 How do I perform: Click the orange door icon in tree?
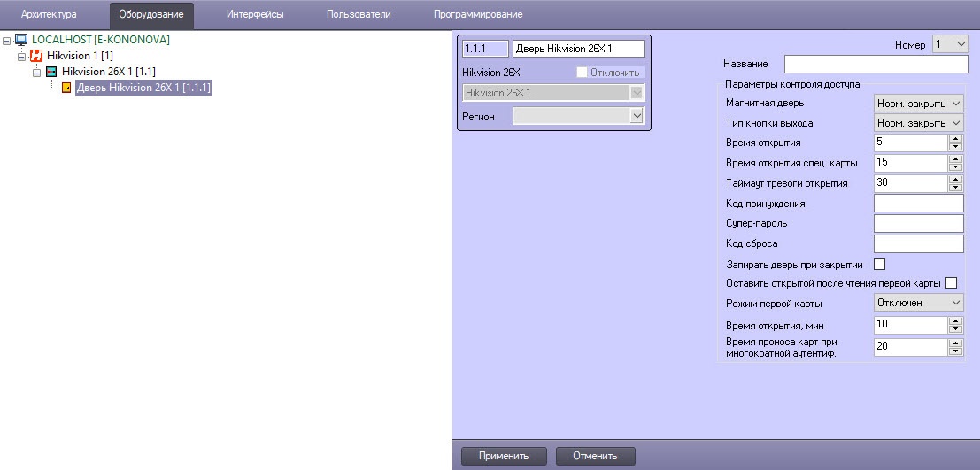66,88
